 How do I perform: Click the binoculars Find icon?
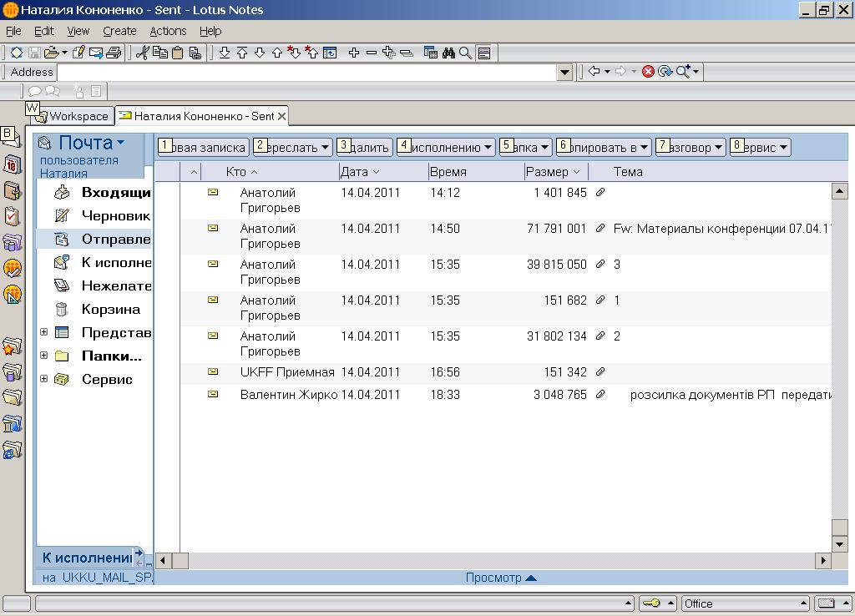(448, 53)
